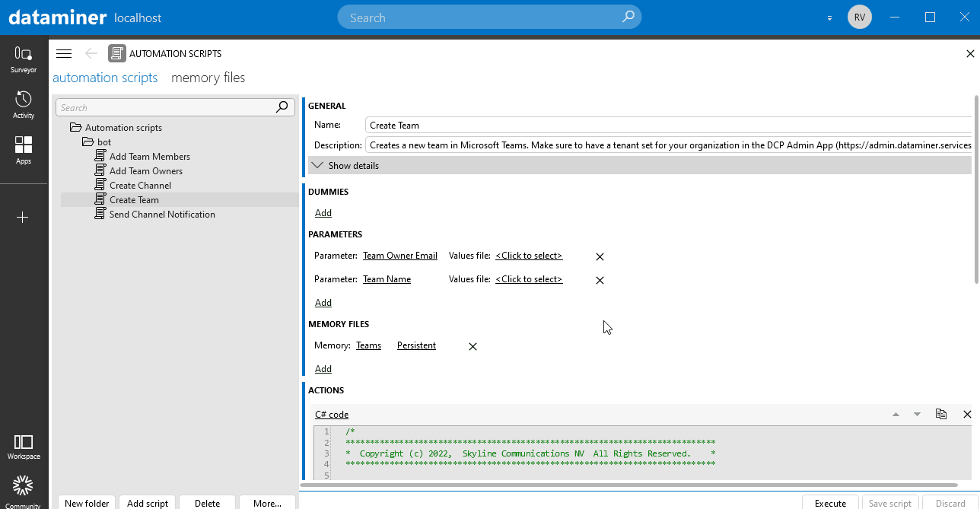Click into the script Description field

pyautogui.click(x=668, y=145)
